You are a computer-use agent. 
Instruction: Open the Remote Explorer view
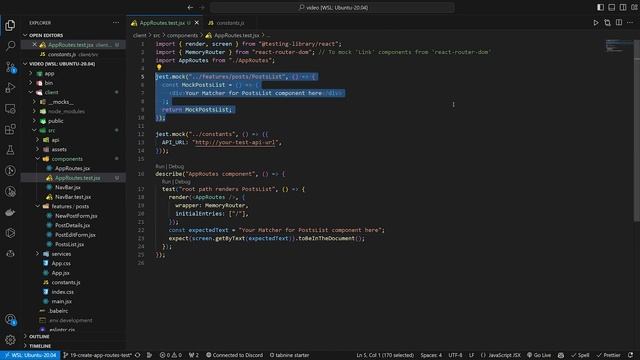(10, 108)
